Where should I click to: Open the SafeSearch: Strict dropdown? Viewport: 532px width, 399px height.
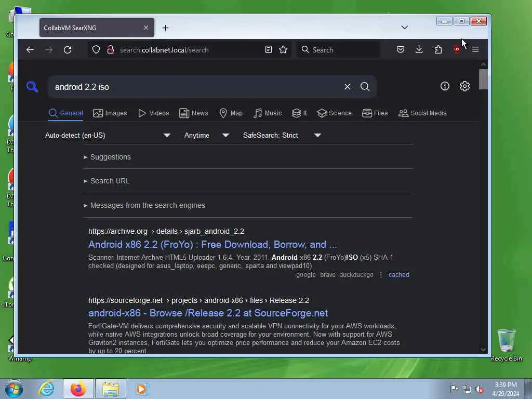tap(282, 136)
